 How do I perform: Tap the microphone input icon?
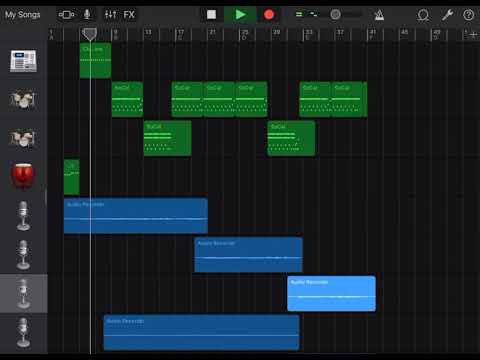87,15
